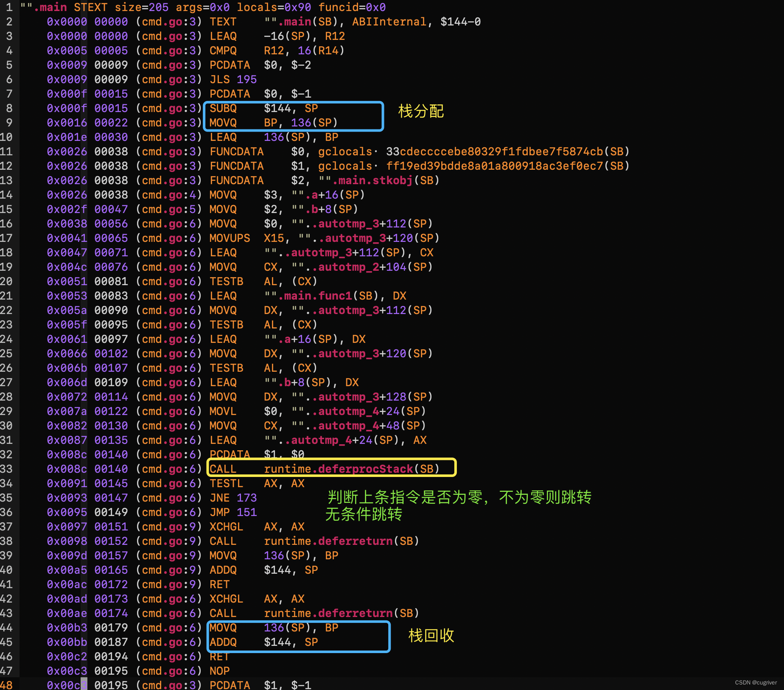The image size is (784, 690).
Task: Click the ADDQ $144, SP on line 40
Action: pos(263,570)
